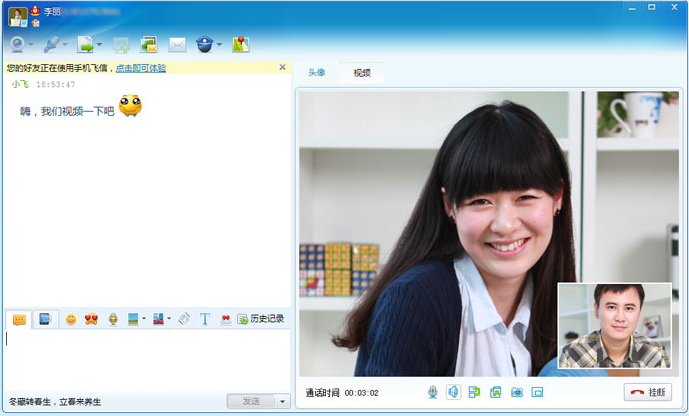Toggle the speaker sound in call

(453, 392)
